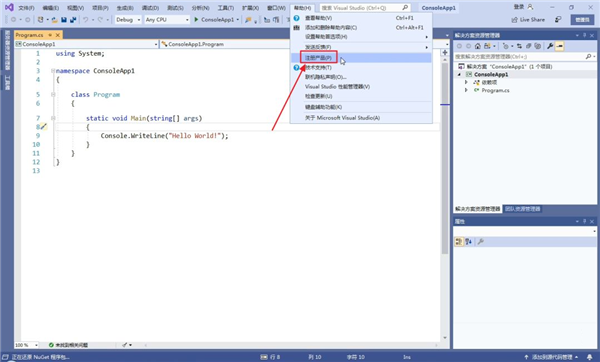This screenshot has width=600, height=362.
Task: Switch to Solution Explorer bottom tab
Action: 478,209
